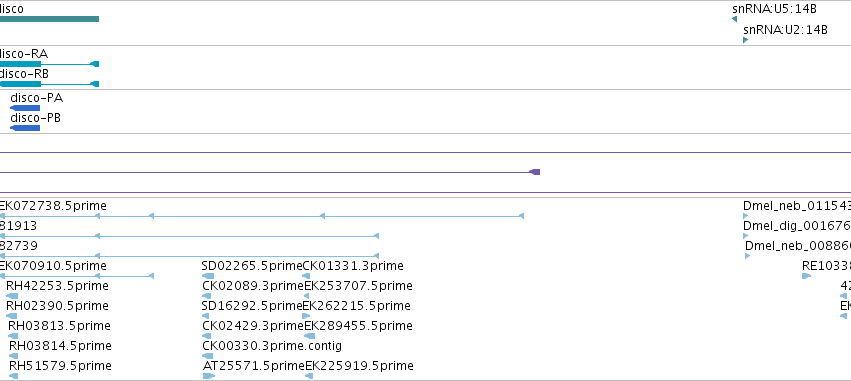Image resolution: width=851 pixels, height=381 pixels.
Task: Select the disco-RA transcript feature
Action: click(49, 64)
